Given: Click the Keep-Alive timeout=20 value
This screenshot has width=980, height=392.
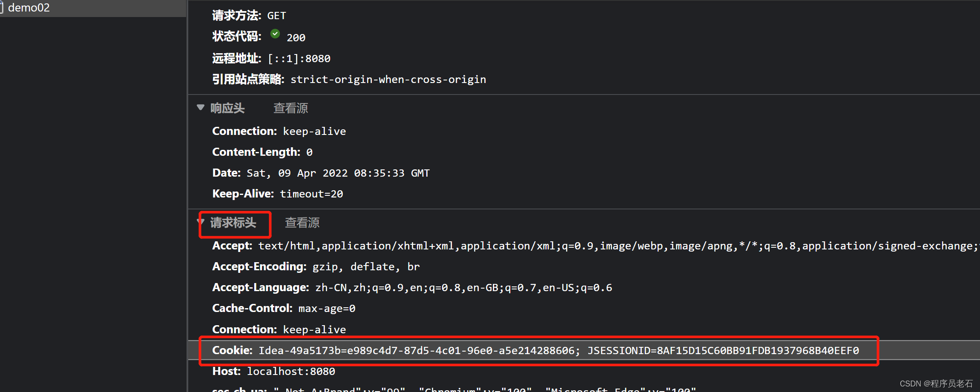Looking at the screenshot, I should tap(311, 194).
